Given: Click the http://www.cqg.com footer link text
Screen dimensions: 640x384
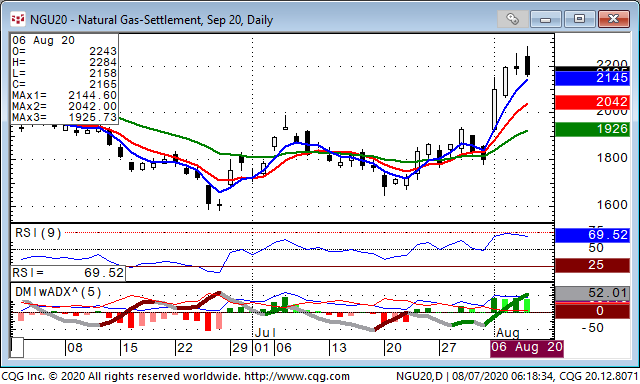Looking at the screenshot, I should (x=296, y=376).
